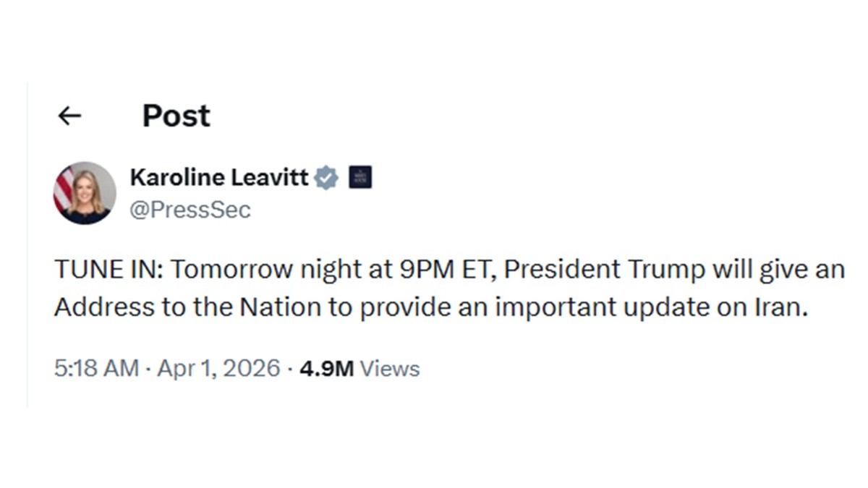
Task: Click the 5:18 AM timestamp
Action: [x=96, y=369]
